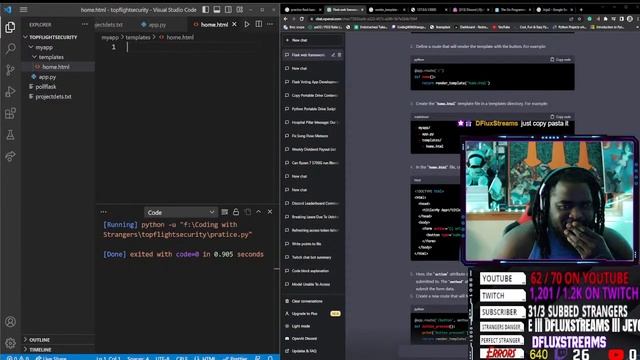This screenshot has height=360, width=640.
Task: Open Flask Voting App Development chat
Action: click(x=313, y=82)
